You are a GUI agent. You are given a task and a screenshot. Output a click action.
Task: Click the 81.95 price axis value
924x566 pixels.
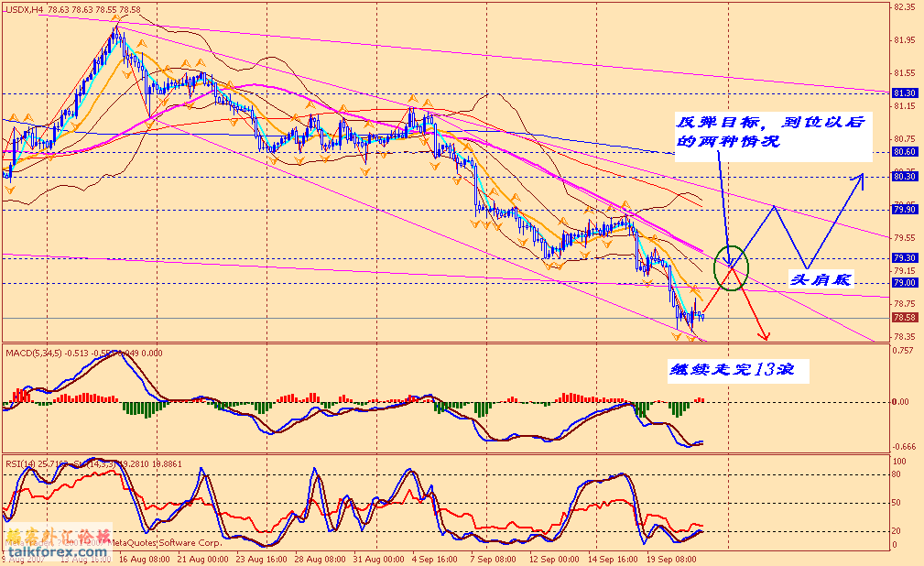tap(905, 40)
